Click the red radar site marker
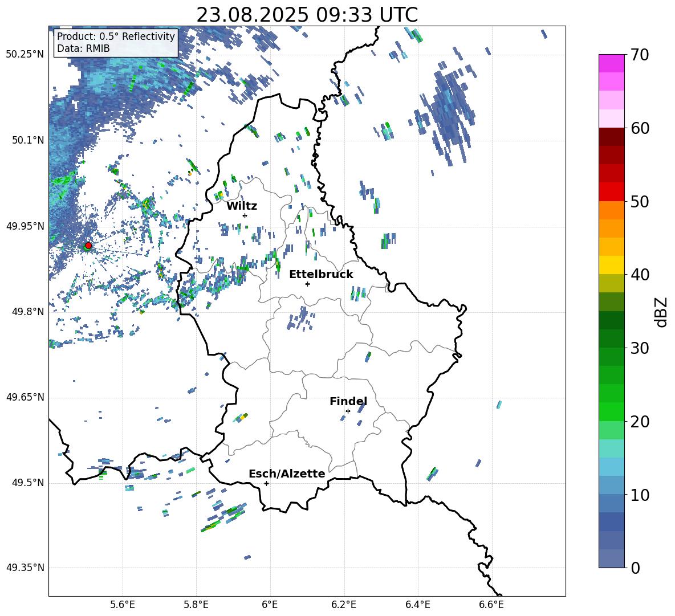675x616 pixels. 88,246
